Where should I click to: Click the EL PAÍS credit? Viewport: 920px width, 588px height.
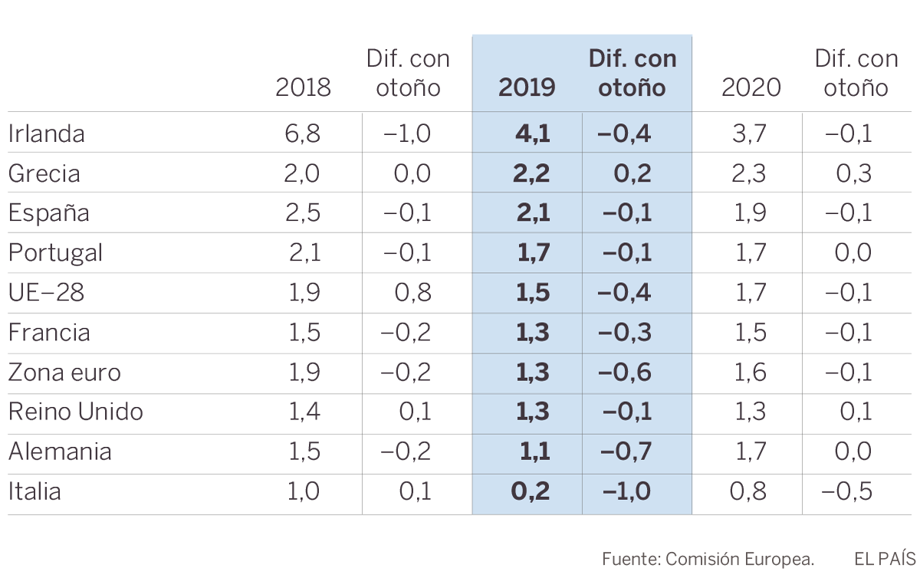click(885, 559)
